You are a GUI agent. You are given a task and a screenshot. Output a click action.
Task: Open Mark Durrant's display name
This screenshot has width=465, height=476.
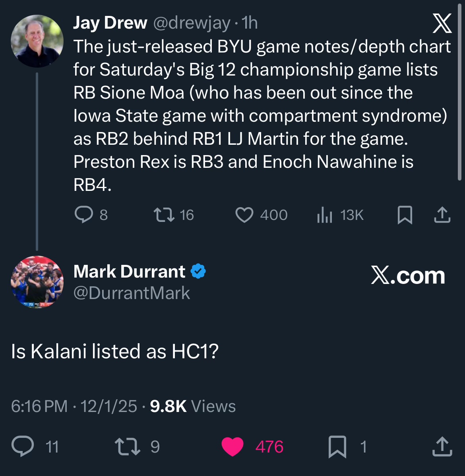[x=129, y=272]
